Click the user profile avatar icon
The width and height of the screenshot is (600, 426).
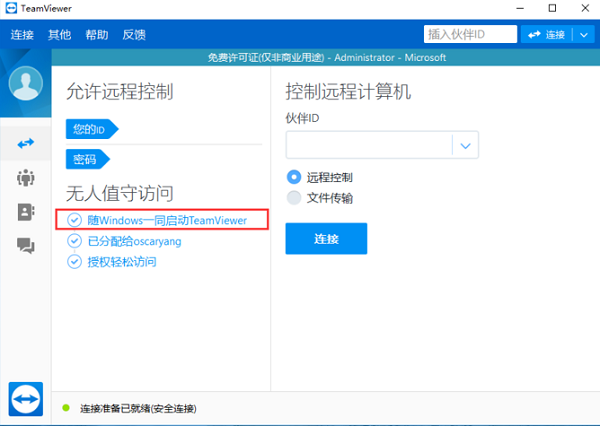[x=25, y=85]
